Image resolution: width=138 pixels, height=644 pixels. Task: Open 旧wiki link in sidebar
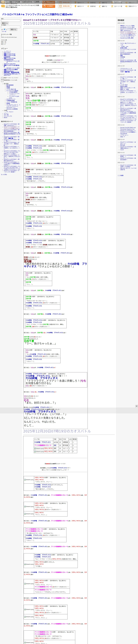[5, 118]
